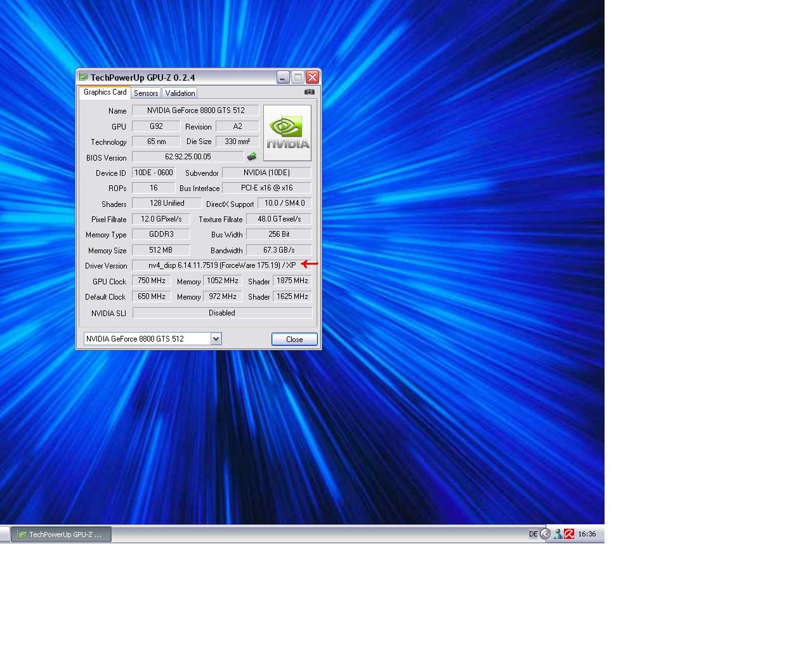This screenshot has height=650, width=812.
Task: Click the NVIDIA SLI field Disabled
Action: coord(222,313)
